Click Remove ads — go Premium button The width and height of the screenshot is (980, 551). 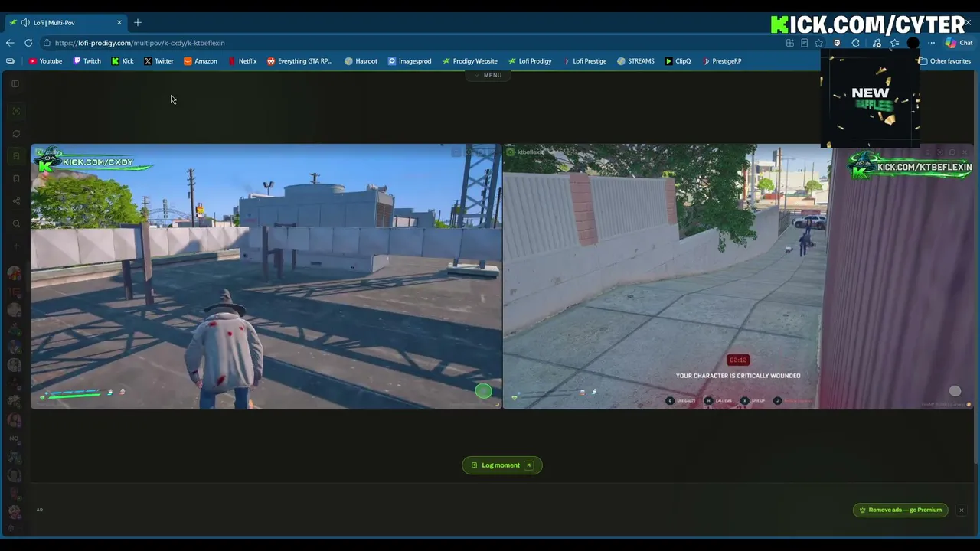click(x=900, y=510)
